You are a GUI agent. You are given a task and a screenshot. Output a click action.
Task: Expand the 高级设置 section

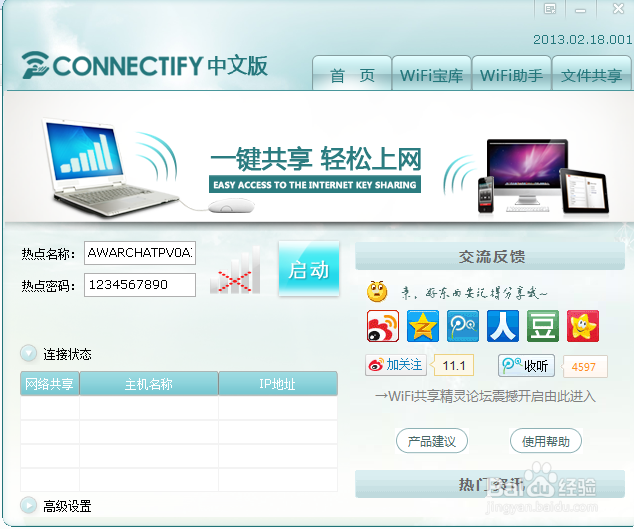[29, 505]
